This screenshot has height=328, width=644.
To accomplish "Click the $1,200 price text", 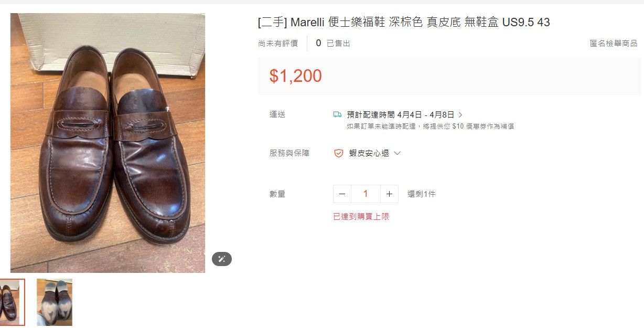I will coord(296,76).
